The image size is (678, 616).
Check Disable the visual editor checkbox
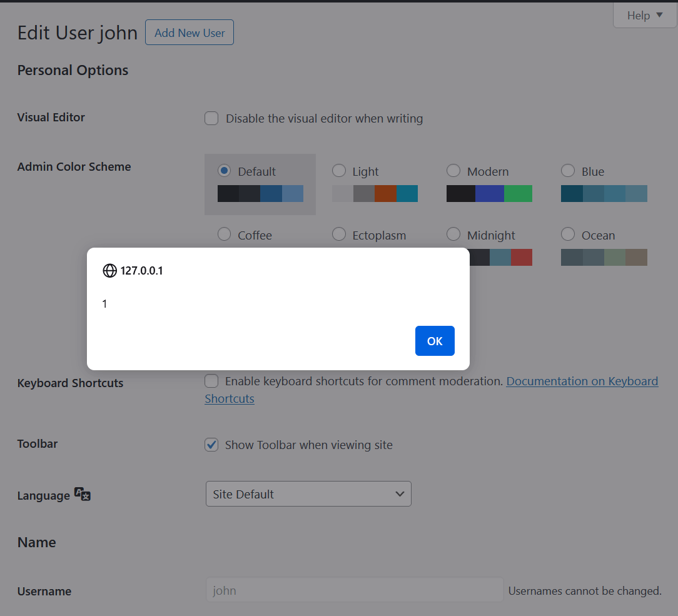[211, 118]
